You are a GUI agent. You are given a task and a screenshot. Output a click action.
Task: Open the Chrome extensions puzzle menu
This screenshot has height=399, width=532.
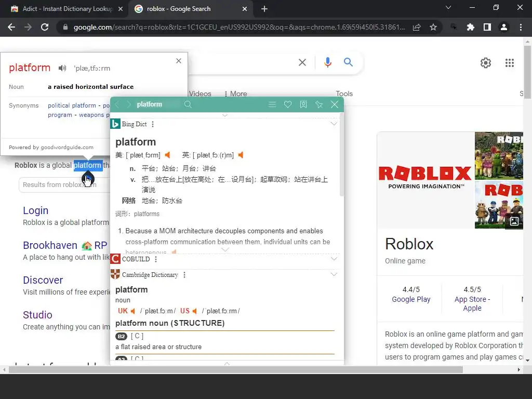[x=470, y=27]
